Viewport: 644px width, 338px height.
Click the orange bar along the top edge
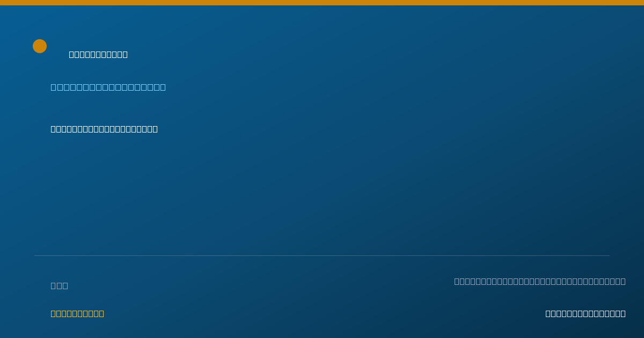(x=322, y=3)
